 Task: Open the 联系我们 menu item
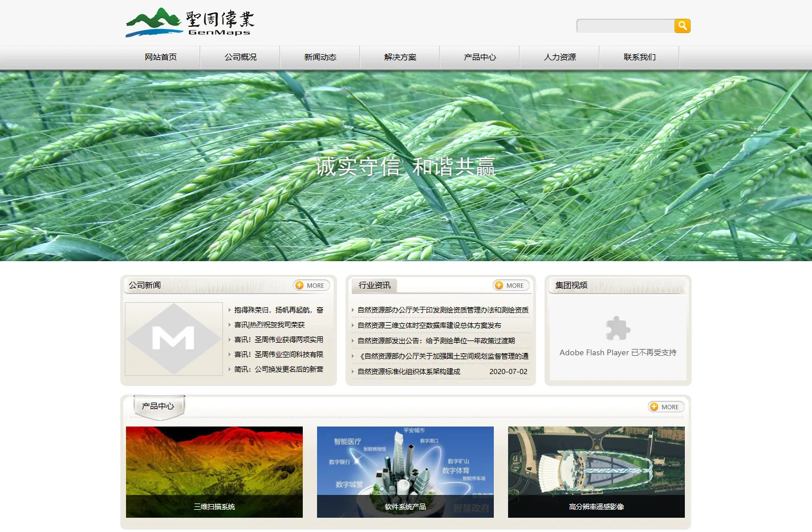click(x=640, y=57)
